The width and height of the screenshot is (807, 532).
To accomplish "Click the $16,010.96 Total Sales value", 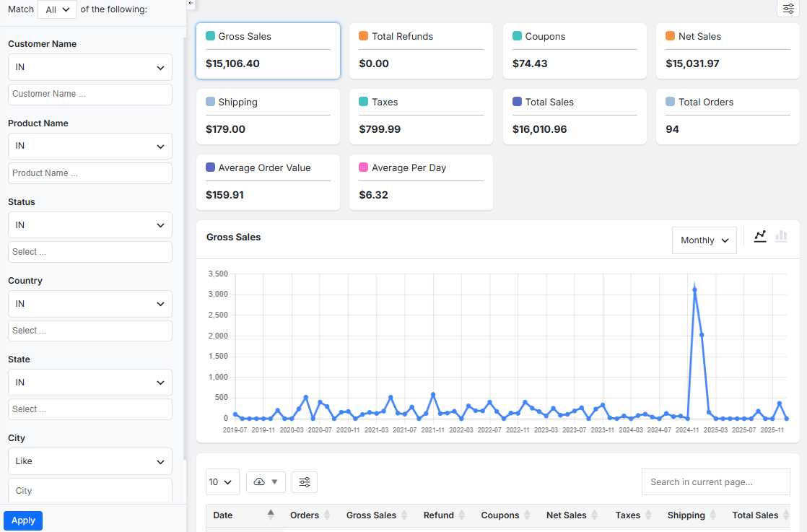I will click(539, 129).
